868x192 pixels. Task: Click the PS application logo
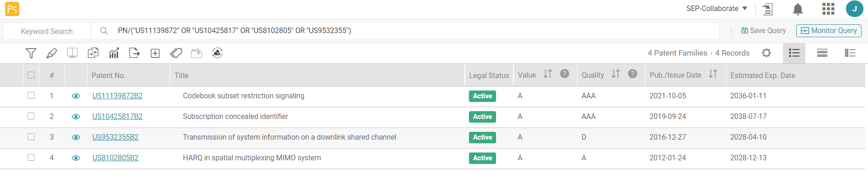[x=12, y=9]
